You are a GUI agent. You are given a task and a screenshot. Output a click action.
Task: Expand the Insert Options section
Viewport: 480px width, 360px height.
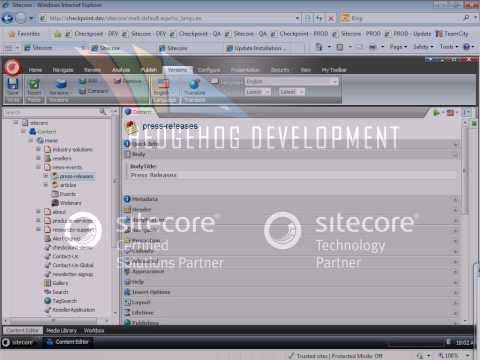[x=290, y=292]
